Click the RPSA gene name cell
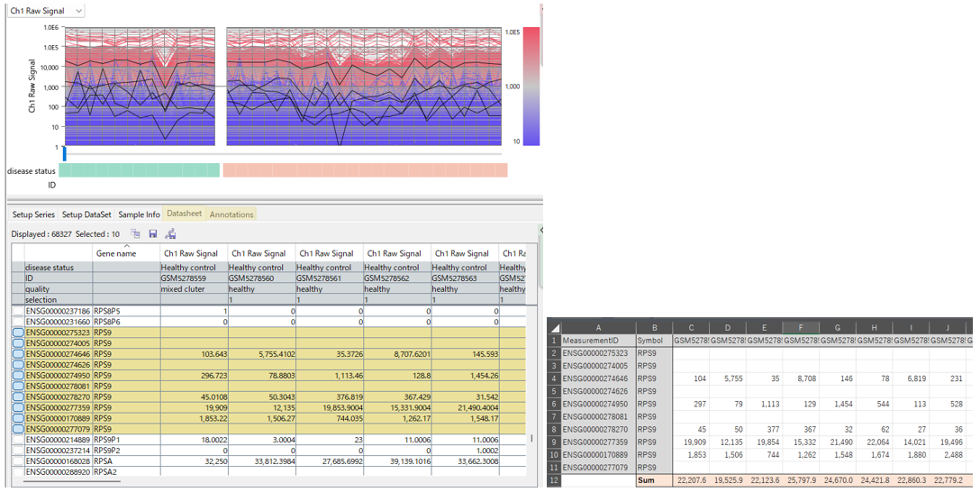The height and width of the screenshot is (492, 980). pos(126,460)
